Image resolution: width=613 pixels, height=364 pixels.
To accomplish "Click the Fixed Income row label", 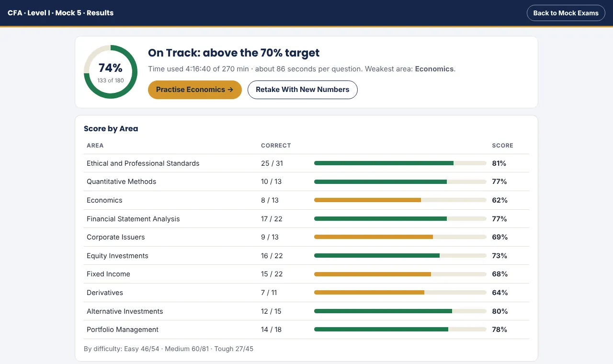I will (108, 274).
